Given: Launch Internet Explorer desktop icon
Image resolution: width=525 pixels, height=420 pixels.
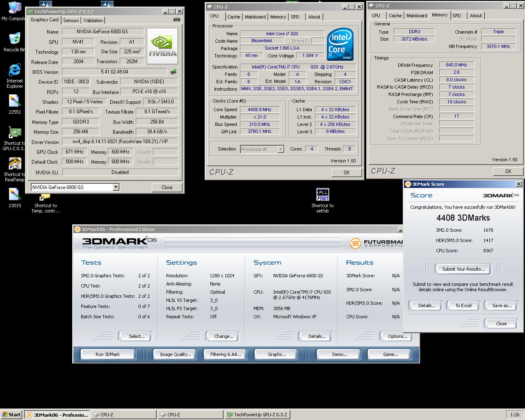Looking at the screenshot, I should click(x=15, y=76).
